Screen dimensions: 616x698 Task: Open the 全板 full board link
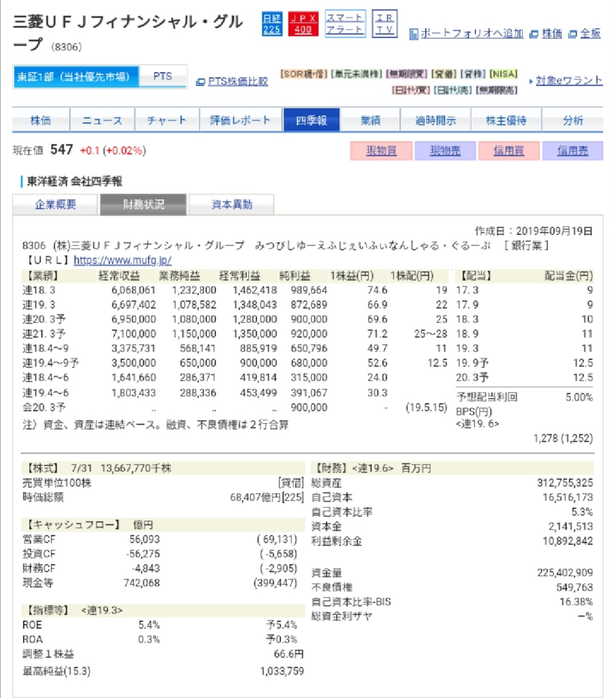click(590, 34)
